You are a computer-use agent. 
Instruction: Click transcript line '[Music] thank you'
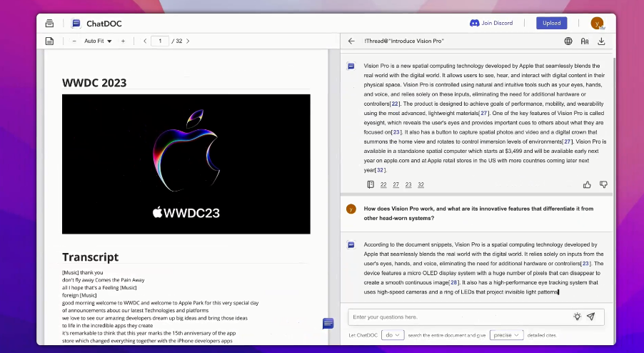tap(83, 272)
